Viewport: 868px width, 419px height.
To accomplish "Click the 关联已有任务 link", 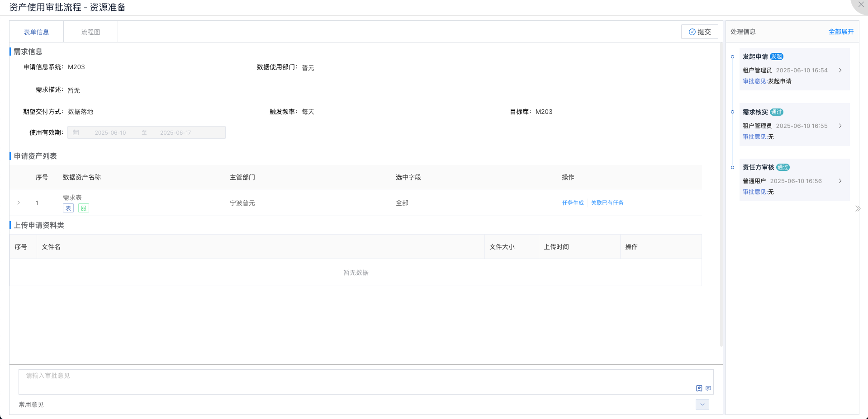I will coord(607,203).
